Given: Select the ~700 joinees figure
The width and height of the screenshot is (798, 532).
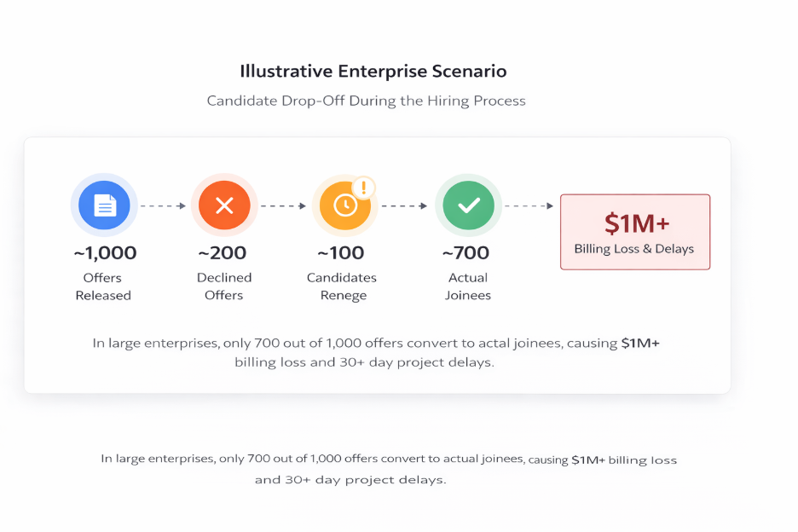Looking at the screenshot, I should (465, 253).
